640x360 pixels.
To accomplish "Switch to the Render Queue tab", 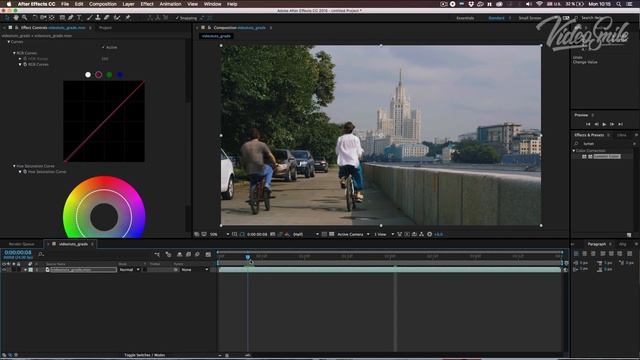I will (22, 244).
